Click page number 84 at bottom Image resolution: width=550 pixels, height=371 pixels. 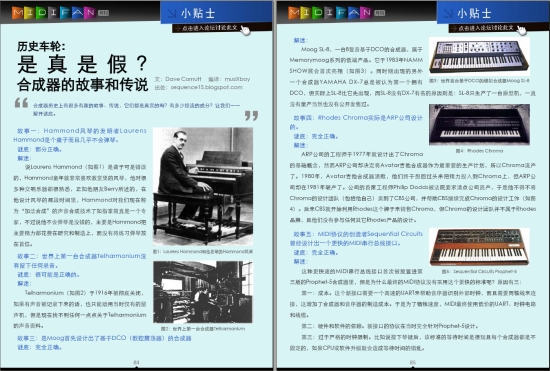pyautogui.click(x=136, y=362)
